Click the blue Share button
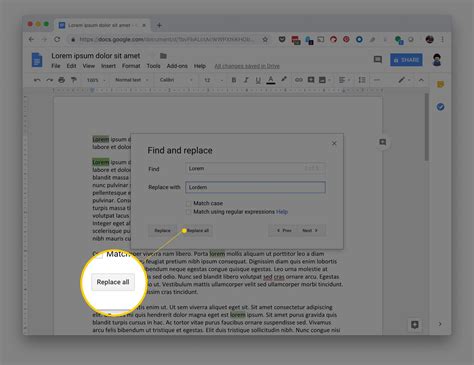474x365 pixels. click(406, 60)
